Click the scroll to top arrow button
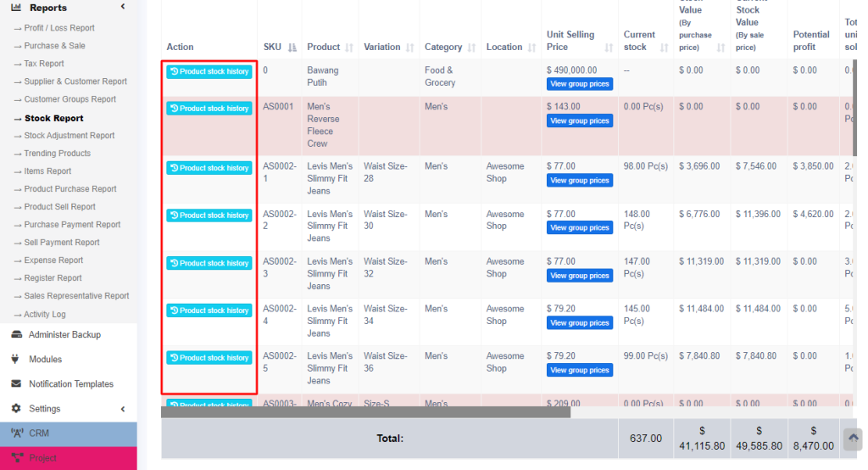This screenshot has height=470, width=868. [852, 438]
